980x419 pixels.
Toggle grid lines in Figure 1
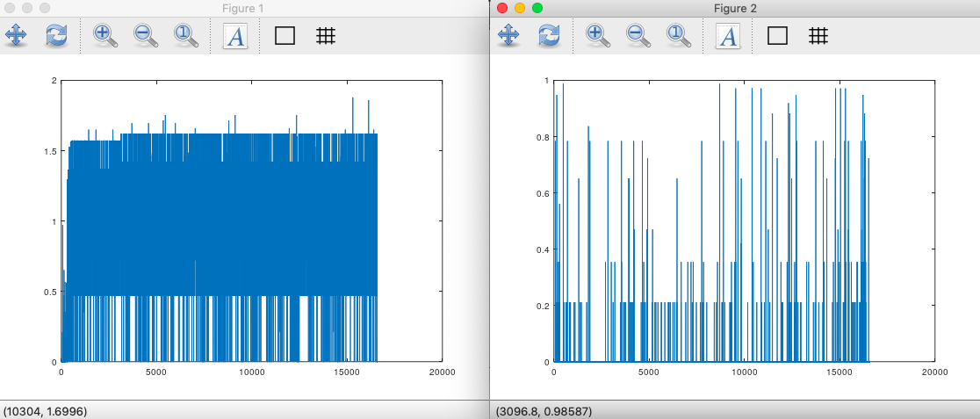(326, 35)
